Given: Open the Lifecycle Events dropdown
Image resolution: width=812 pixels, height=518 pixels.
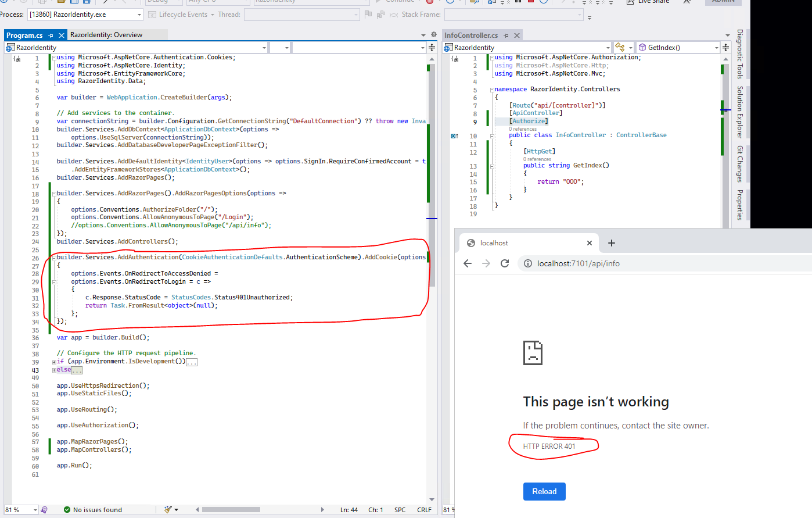Looking at the screenshot, I should coord(182,15).
